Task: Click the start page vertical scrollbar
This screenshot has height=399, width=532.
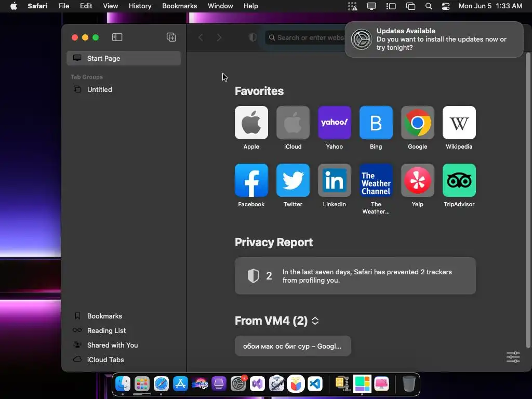Action: click(528, 200)
